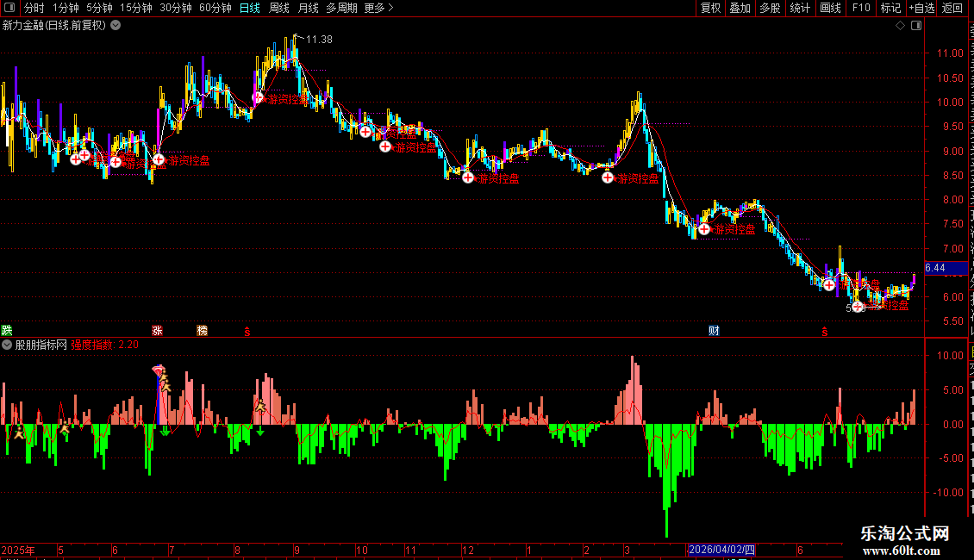Click the 2025年 label on the timeline
The width and height of the screenshot is (974, 560).
coord(18,550)
